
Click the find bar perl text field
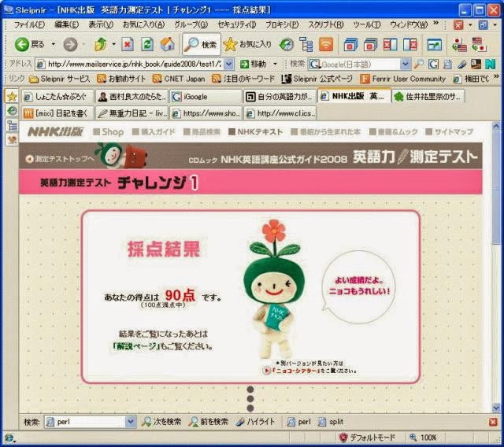(85, 422)
